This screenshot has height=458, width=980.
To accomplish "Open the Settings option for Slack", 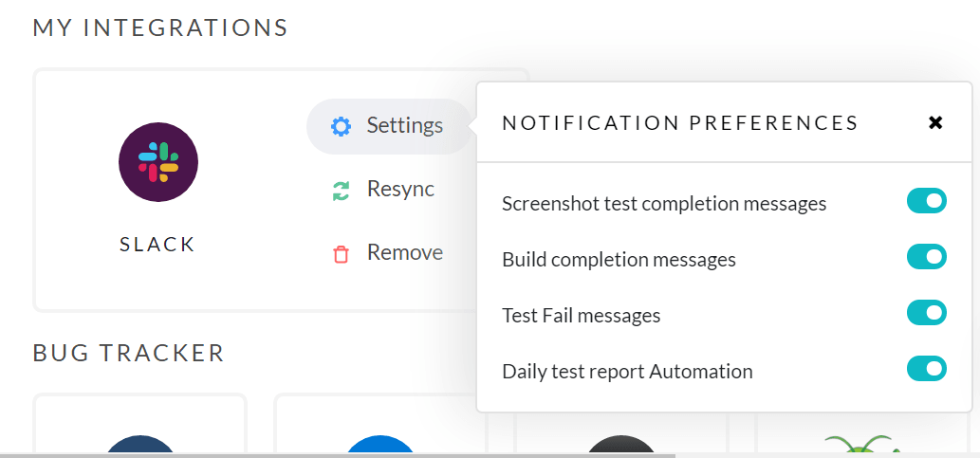I will click(x=404, y=125).
